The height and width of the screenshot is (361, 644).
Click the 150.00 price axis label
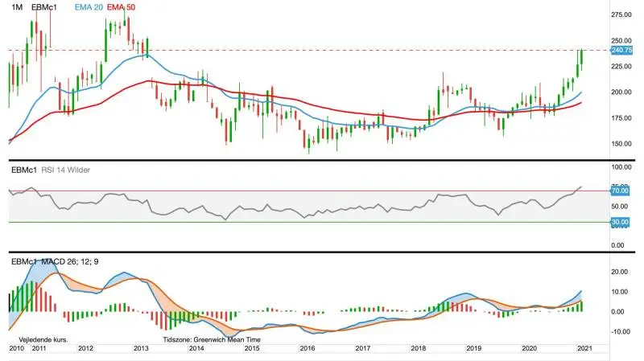tap(621, 144)
